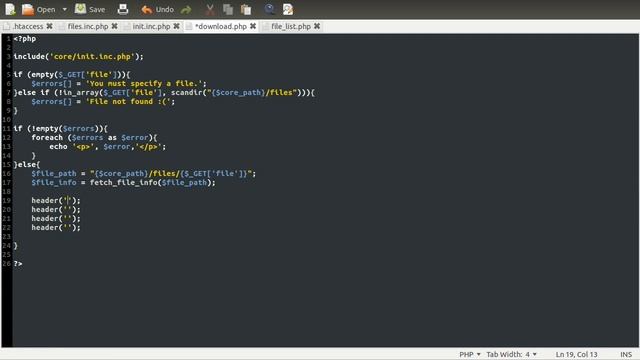The height and width of the screenshot is (360, 640).
Task: Select the *download.php tab
Action: pyautogui.click(x=221, y=27)
